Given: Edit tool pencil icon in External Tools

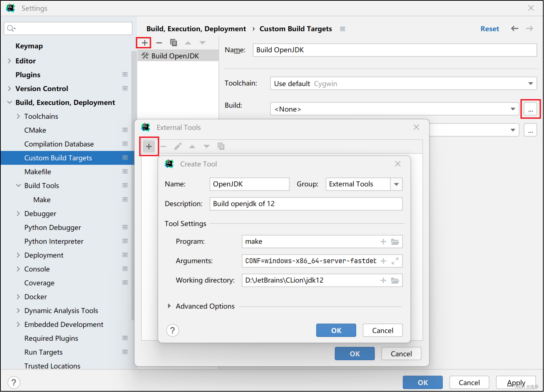Looking at the screenshot, I should (x=178, y=146).
